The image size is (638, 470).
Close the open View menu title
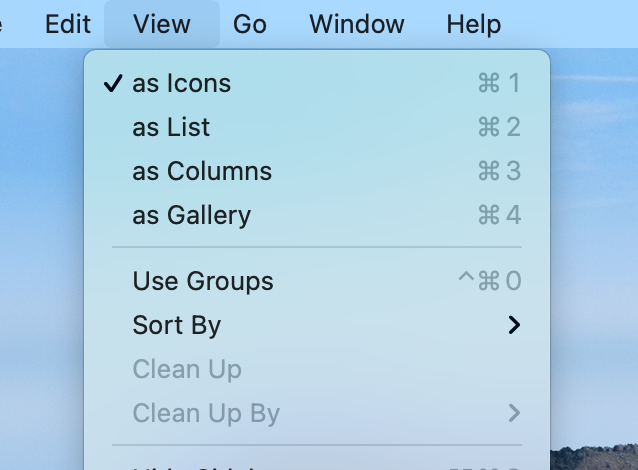click(162, 24)
